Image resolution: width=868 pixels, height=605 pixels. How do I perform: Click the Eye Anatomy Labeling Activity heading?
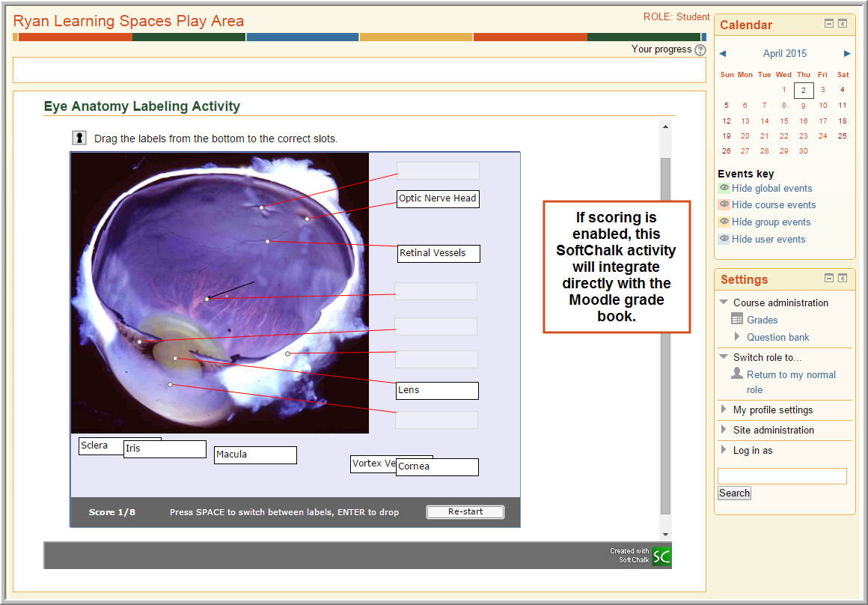coord(141,106)
